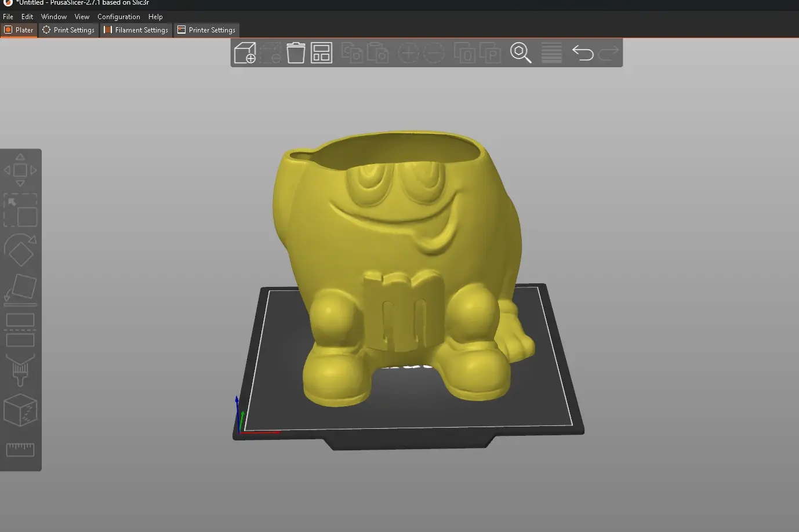Open the Configuration menu
Viewport: 799px width, 532px height.
point(119,17)
